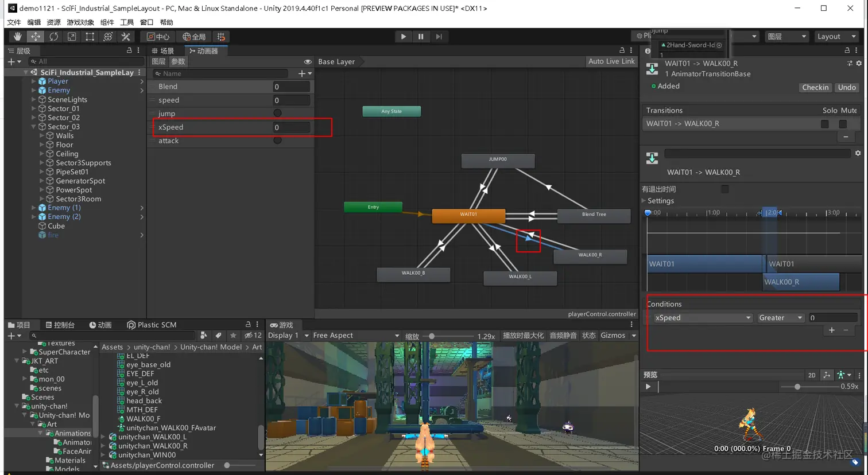
Task: Check Solo for WAIT01 -> WALK00_R transition
Action: click(825, 124)
